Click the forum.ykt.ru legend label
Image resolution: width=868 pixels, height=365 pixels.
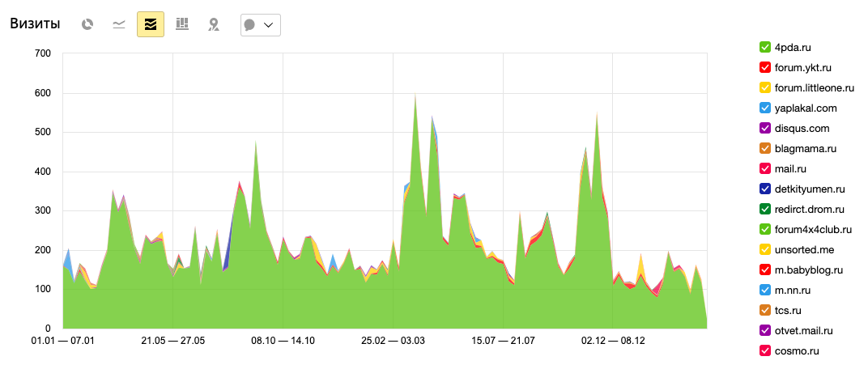click(803, 67)
